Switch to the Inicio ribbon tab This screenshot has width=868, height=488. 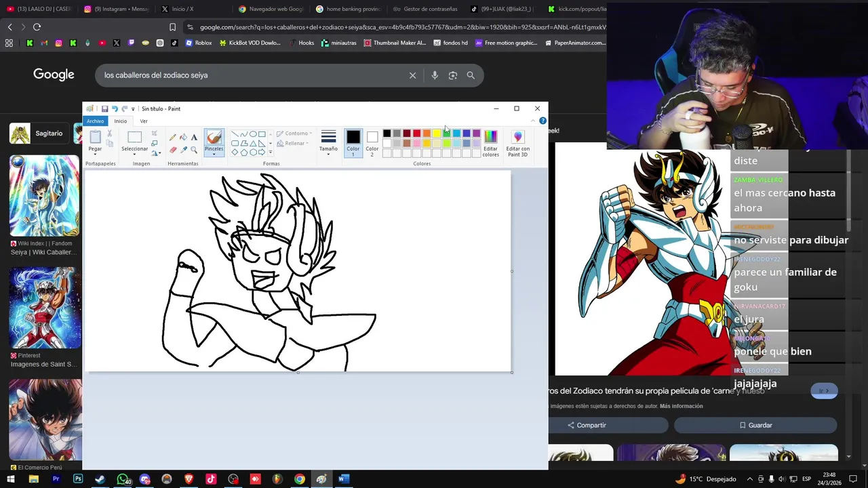click(x=120, y=121)
